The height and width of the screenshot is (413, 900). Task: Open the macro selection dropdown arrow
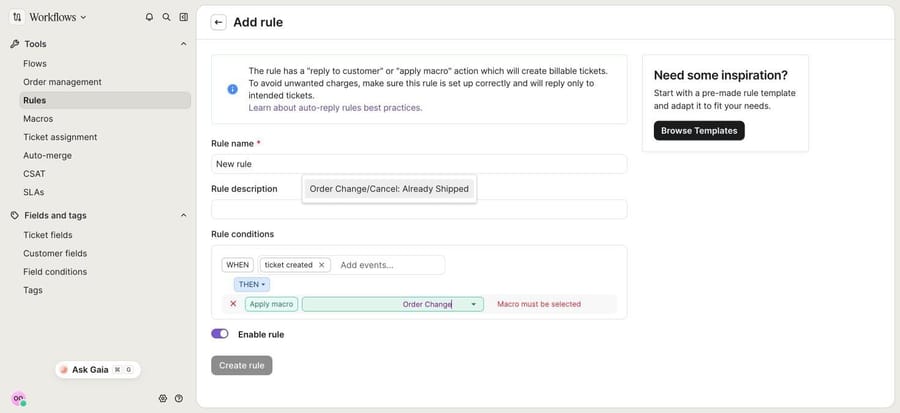pyautogui.click(x=474, y=305)
